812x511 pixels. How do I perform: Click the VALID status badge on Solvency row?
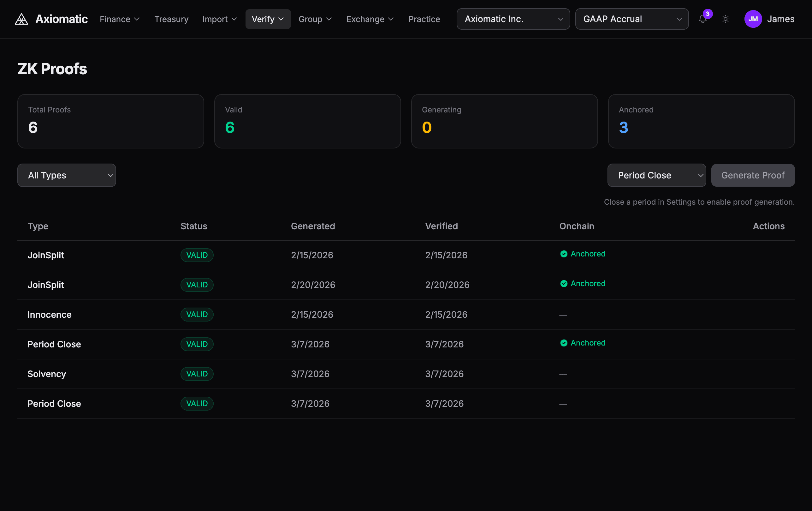(x=197, y=374)
